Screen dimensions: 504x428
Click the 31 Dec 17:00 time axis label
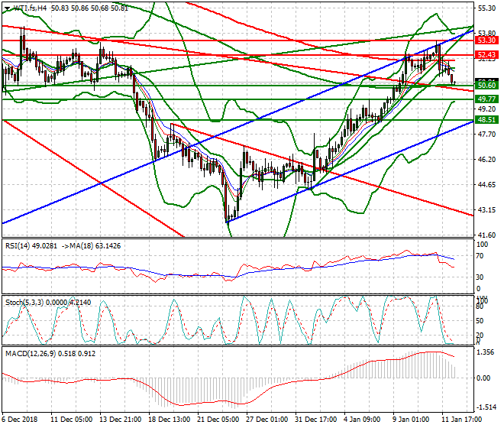(x=315, y=420)
